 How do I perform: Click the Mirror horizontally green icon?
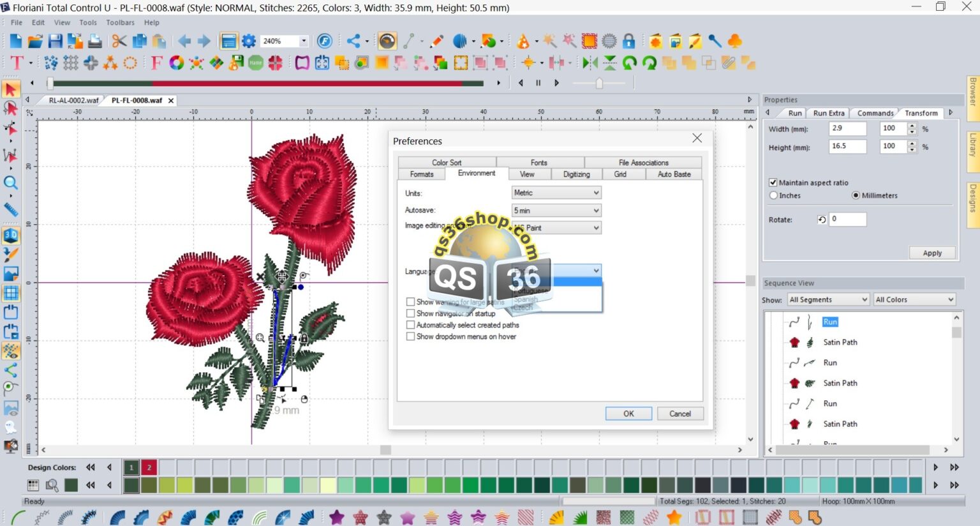(x=590, y=63)
